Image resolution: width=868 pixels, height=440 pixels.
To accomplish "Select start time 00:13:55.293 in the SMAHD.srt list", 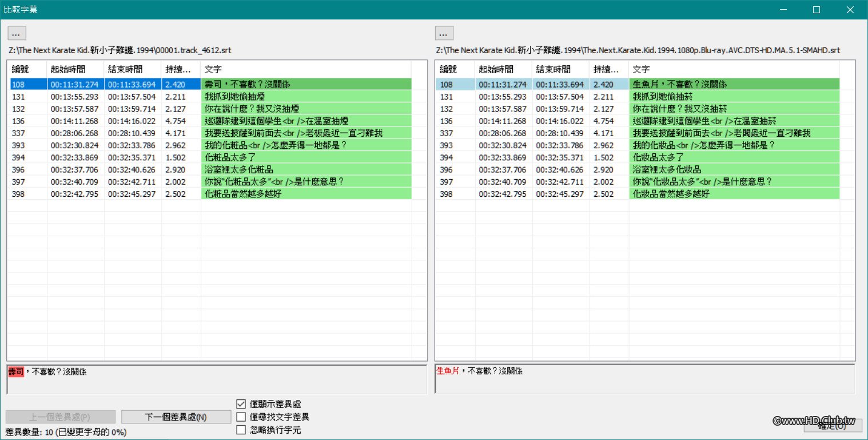I will (x=504, y=97).
